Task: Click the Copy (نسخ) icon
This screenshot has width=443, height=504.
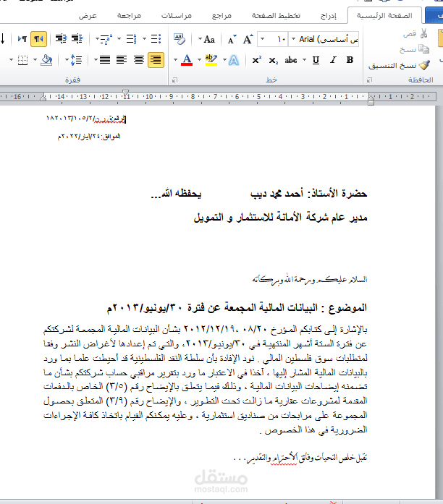Action: coord(423,49)
